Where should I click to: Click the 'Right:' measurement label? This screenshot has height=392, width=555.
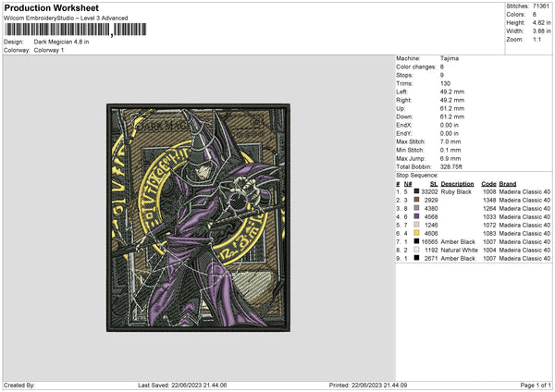(404, 100)
